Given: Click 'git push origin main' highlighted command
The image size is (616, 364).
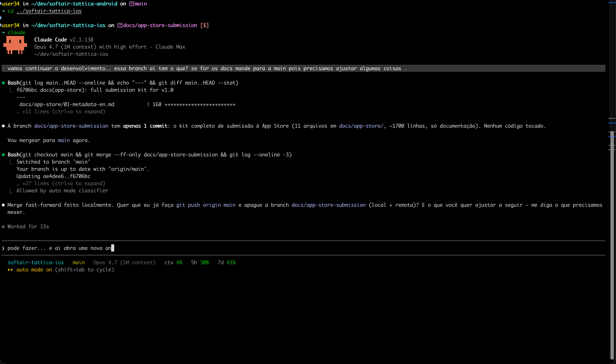Looking at the screenshot, I should pyautogui.click(x=206, y=205).
